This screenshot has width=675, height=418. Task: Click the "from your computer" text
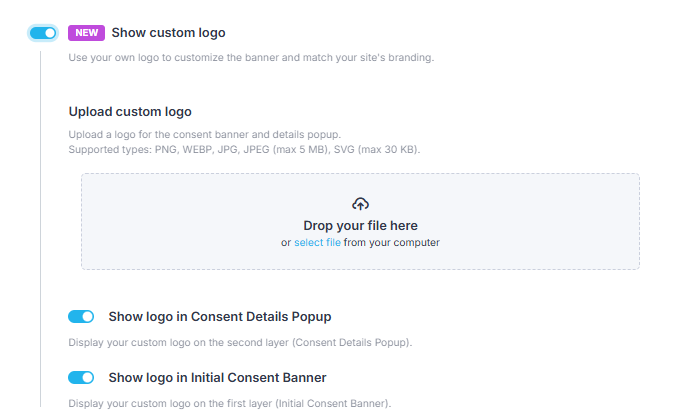coord(391,242)
